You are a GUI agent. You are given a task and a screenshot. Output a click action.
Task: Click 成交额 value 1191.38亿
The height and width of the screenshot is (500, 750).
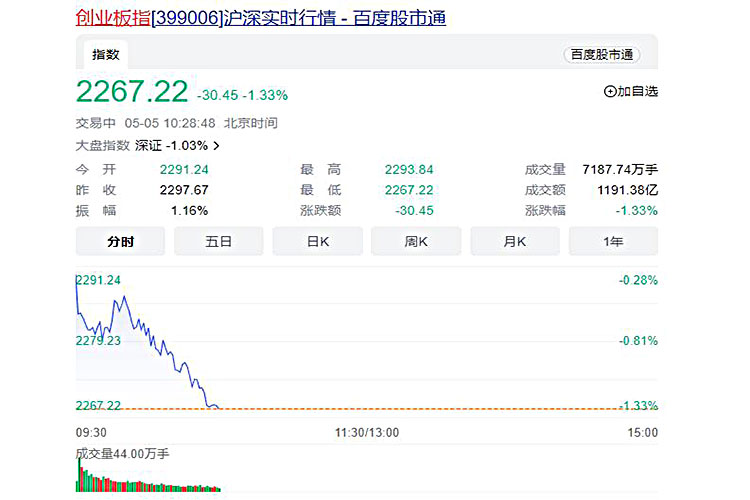click(x=628, y=190)
